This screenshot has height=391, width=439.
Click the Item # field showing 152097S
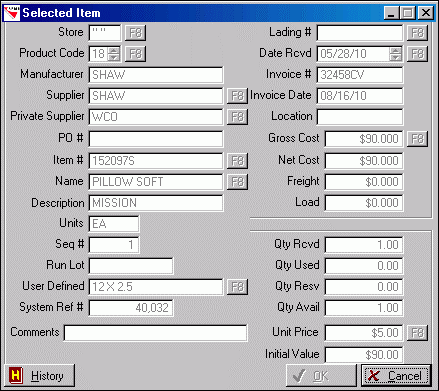tap(156, 161)
